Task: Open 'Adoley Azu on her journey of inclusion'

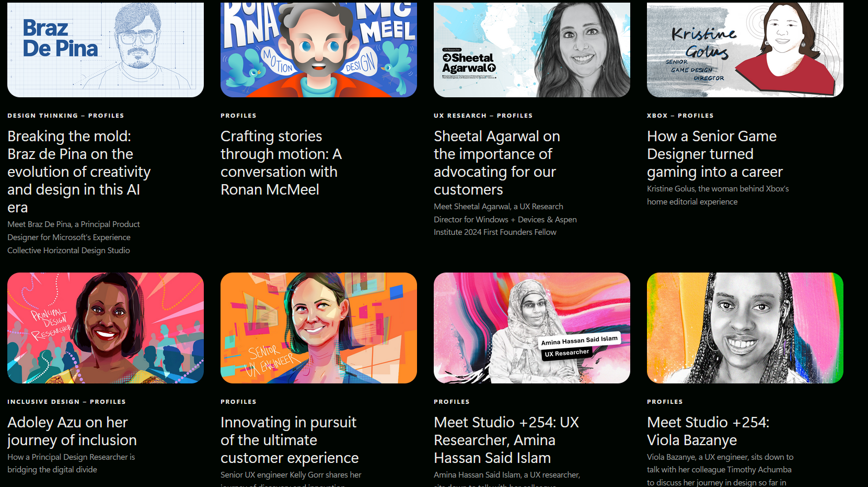Action: coord(72,431)
